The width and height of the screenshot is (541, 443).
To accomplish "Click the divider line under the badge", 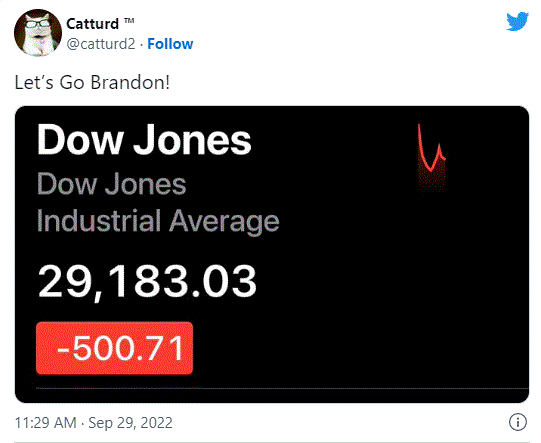I will (282, 388).
